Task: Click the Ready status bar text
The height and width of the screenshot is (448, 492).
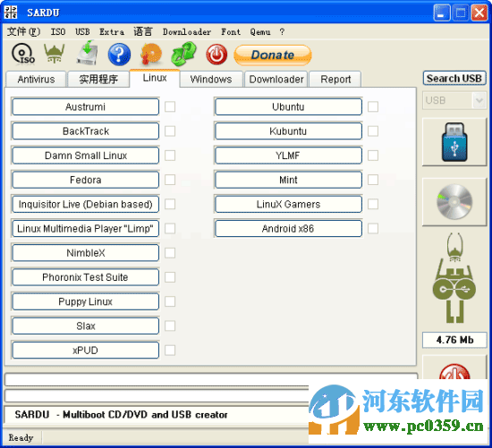Action: (x=21, y=437)
